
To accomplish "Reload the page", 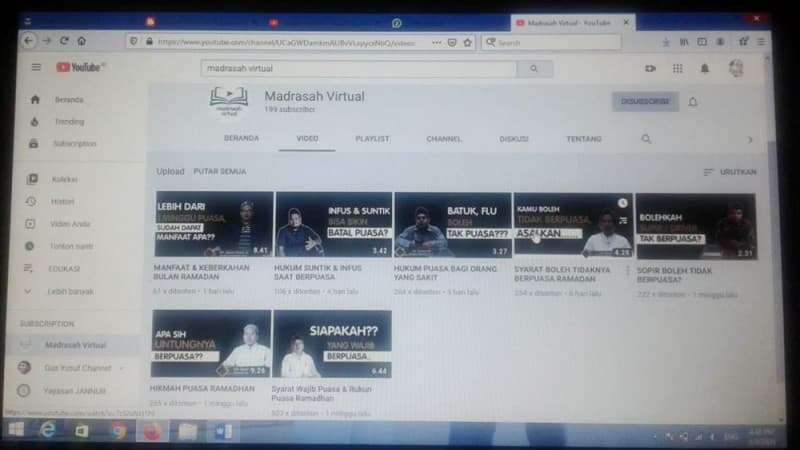I will (x=64, y=40).
